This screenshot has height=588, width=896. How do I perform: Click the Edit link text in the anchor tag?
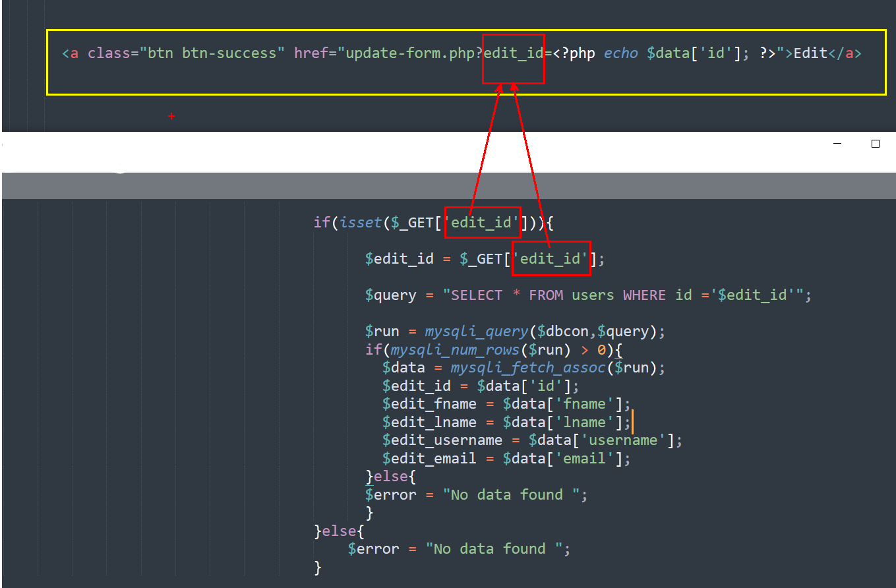810,53
